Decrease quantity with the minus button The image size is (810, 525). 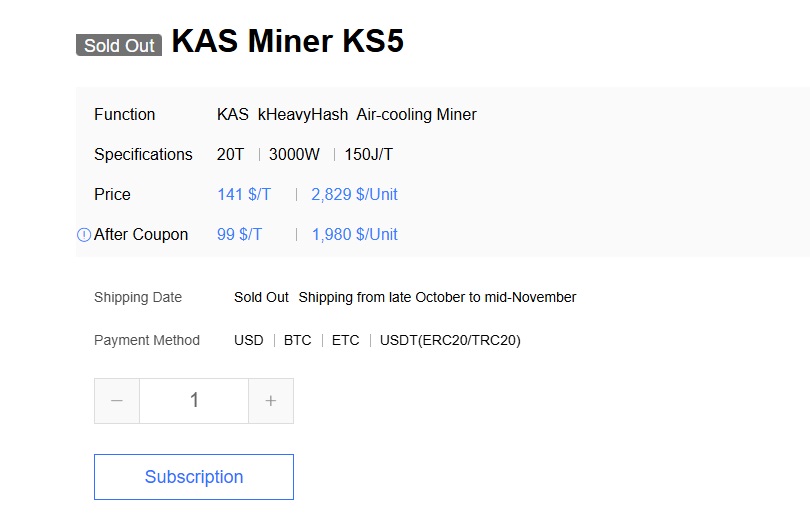117,401
